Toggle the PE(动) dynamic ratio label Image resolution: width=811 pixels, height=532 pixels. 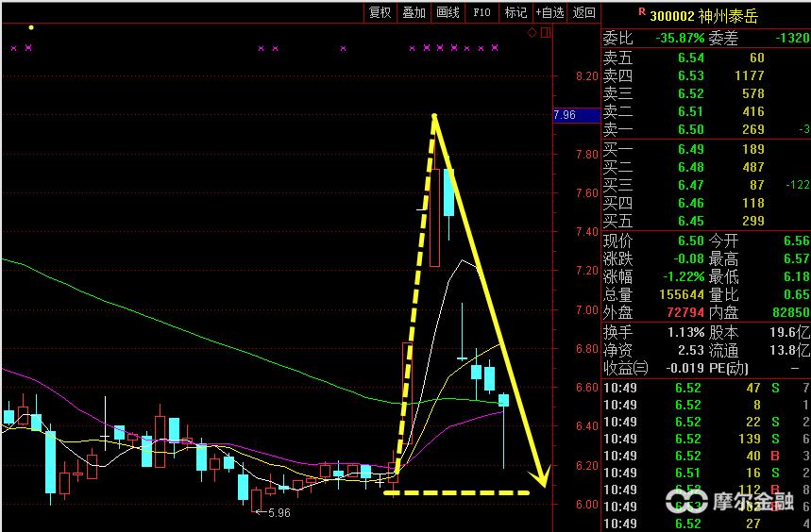point(729,367)
